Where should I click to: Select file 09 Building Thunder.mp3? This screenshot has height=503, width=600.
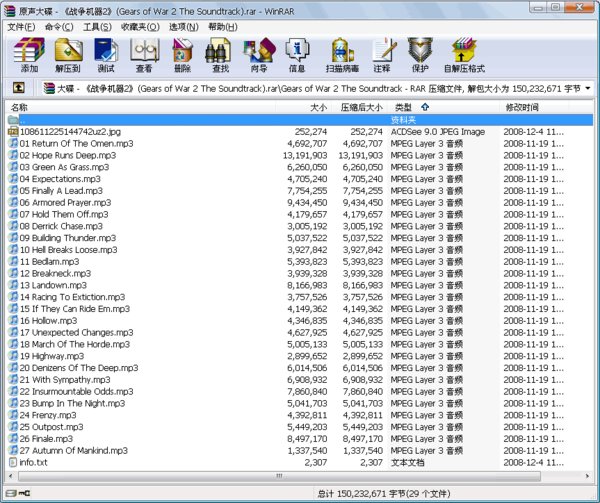[x=68, y=238]
